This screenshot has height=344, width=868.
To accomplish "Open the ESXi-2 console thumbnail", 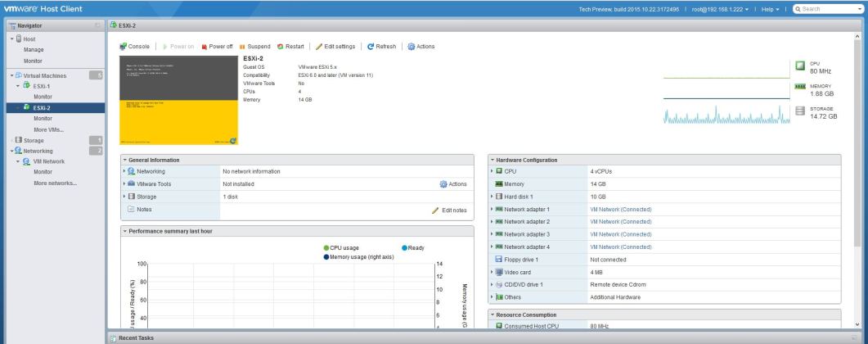I will pyautogui.click(x=178, y=100).
